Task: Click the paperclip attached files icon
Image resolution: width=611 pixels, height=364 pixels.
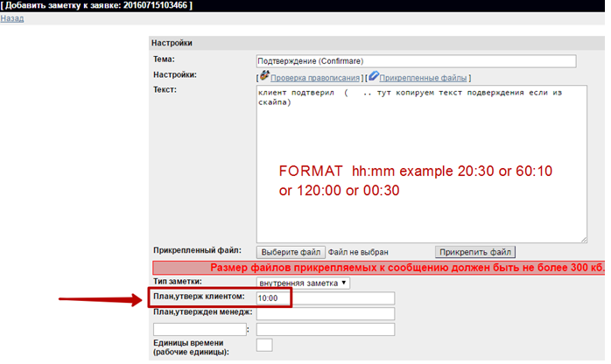Action: coord(373,75)
